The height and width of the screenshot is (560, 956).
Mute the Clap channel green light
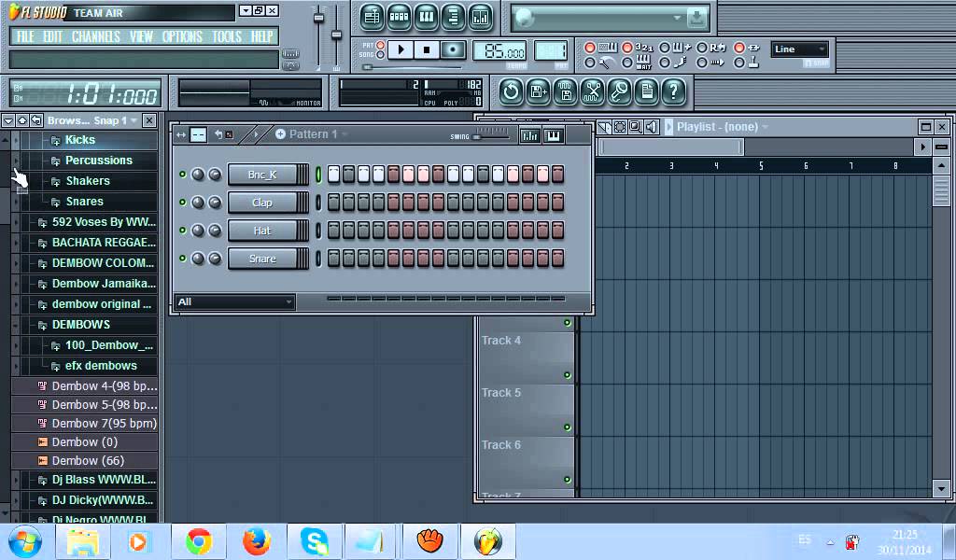point(182,203)
